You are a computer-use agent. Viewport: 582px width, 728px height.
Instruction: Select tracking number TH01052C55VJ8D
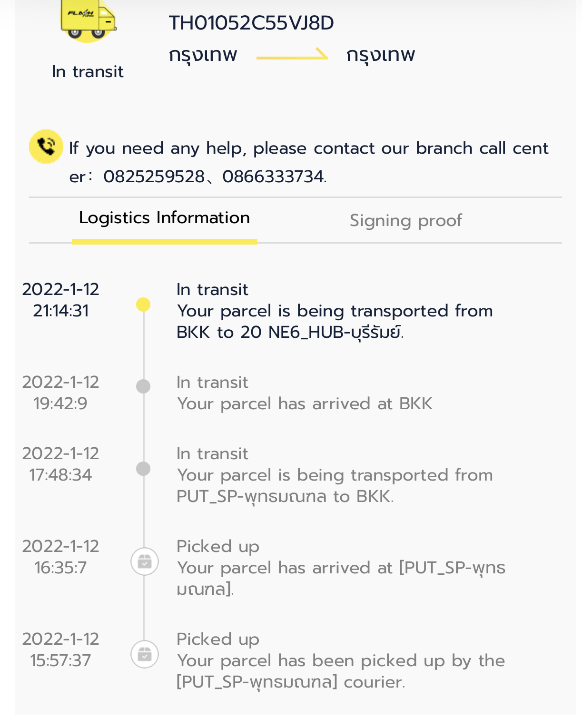[x=251, y=23]
